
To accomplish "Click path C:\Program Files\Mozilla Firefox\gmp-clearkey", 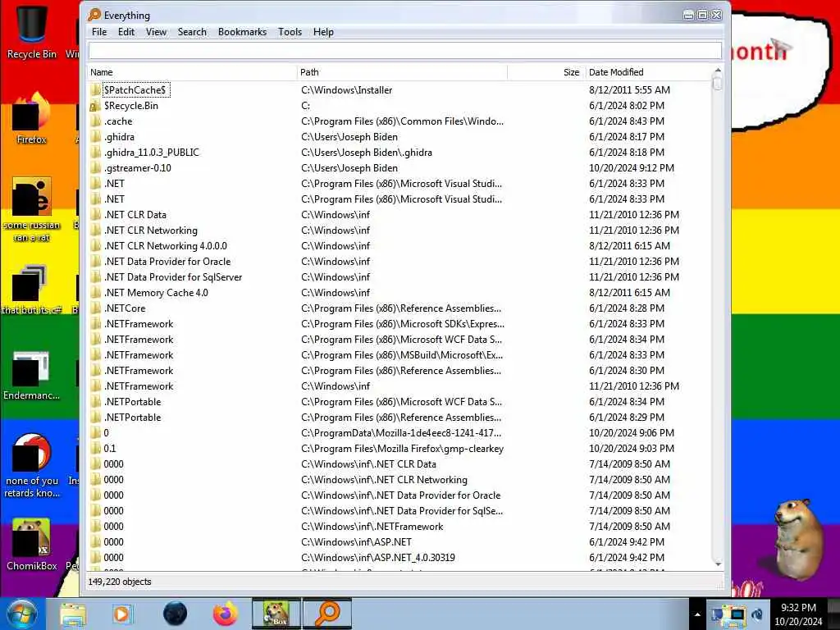I will tap(402, 449).
